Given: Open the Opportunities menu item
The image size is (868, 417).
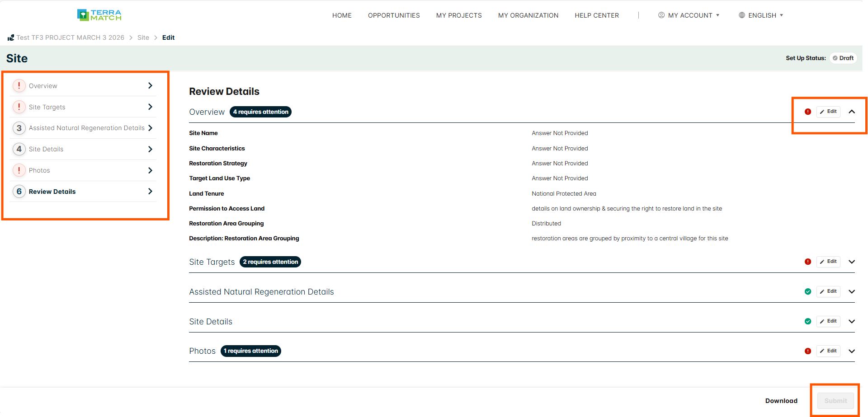Looking at the screenshot, I should click(x=394, y=15).
